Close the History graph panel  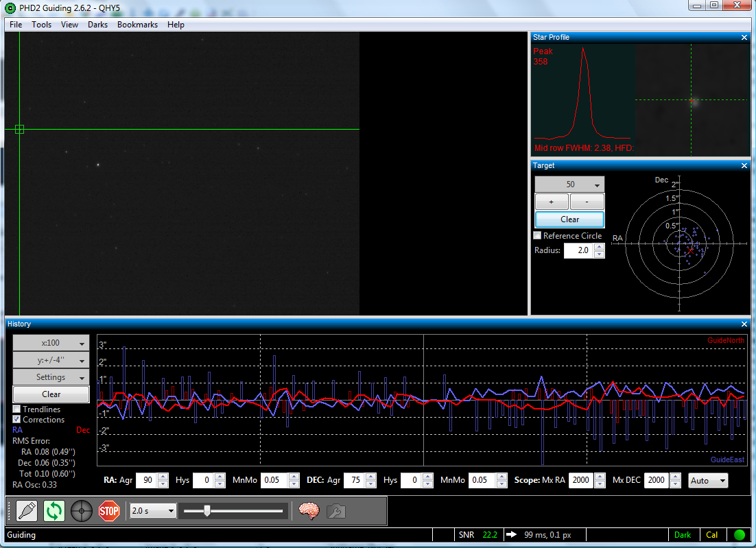[744, 324]
